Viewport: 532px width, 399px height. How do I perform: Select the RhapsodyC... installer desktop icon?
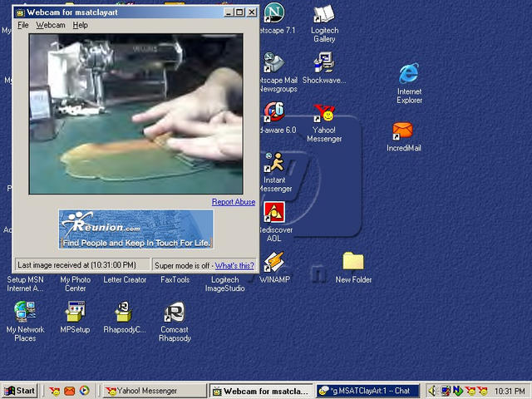click(124, 312)
